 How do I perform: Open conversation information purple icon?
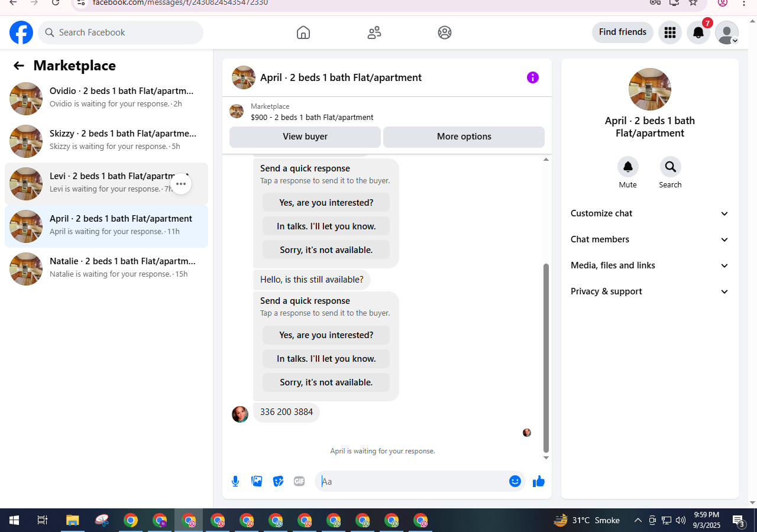point(533,77)
